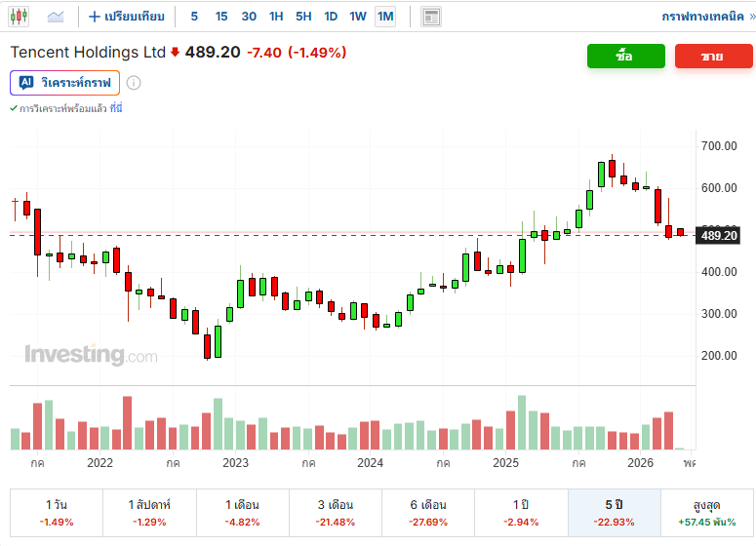
Task: Choose the 5H interval
Action: (303, 17)
